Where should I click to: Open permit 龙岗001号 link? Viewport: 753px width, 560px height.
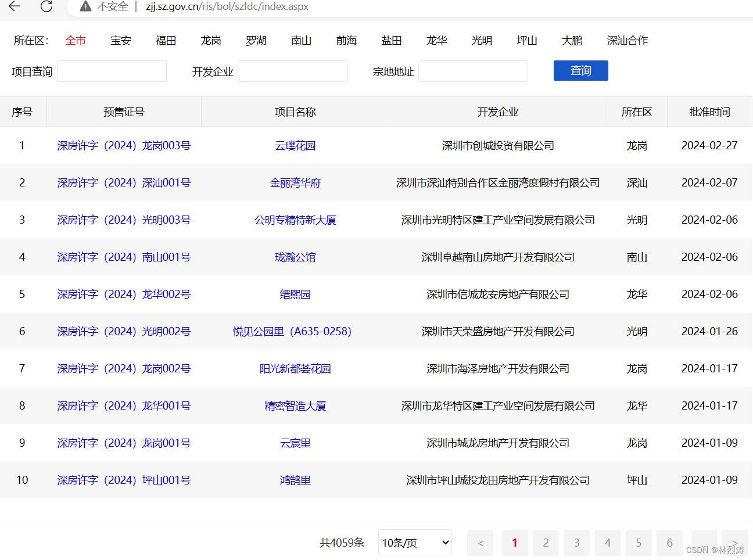click(x=124, y=443)
